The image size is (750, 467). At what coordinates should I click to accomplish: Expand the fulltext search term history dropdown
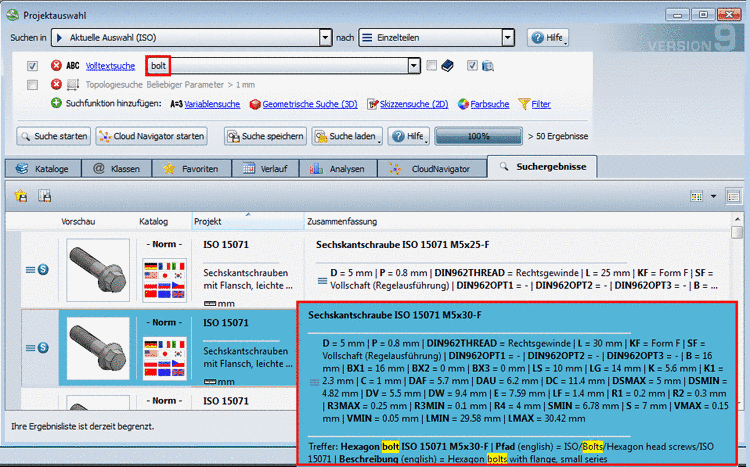[x=414, y=66]
